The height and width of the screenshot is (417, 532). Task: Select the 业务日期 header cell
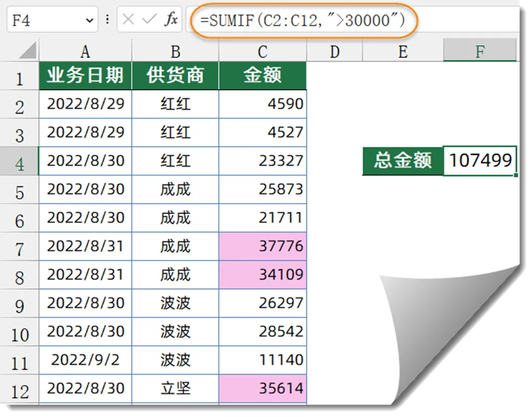85,75
